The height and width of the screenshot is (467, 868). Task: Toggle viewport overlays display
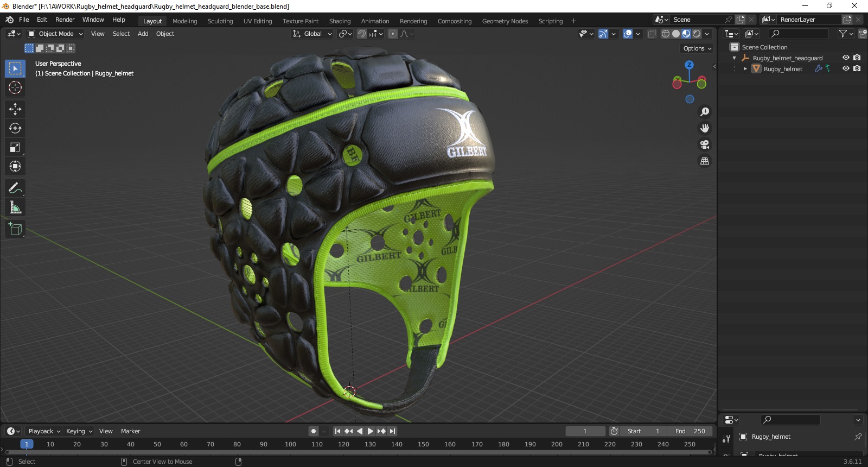point(628,34)
